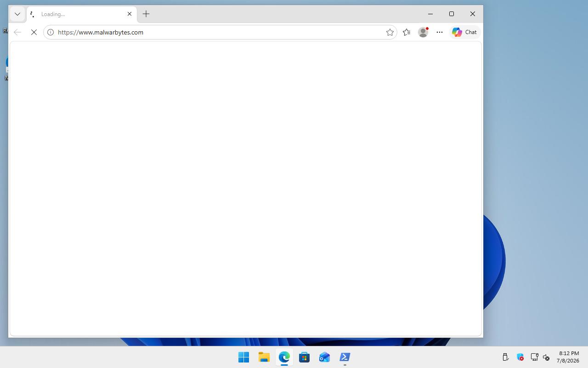
Task: Open clock and date showing 8:12 PM
Action: coord(568,357)
